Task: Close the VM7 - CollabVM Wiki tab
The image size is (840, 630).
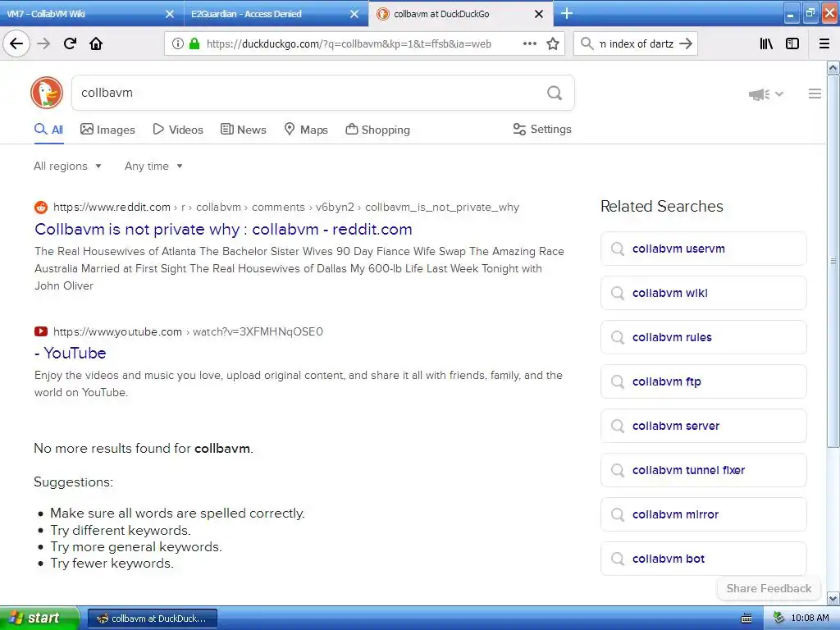Action: pos(170,14)
